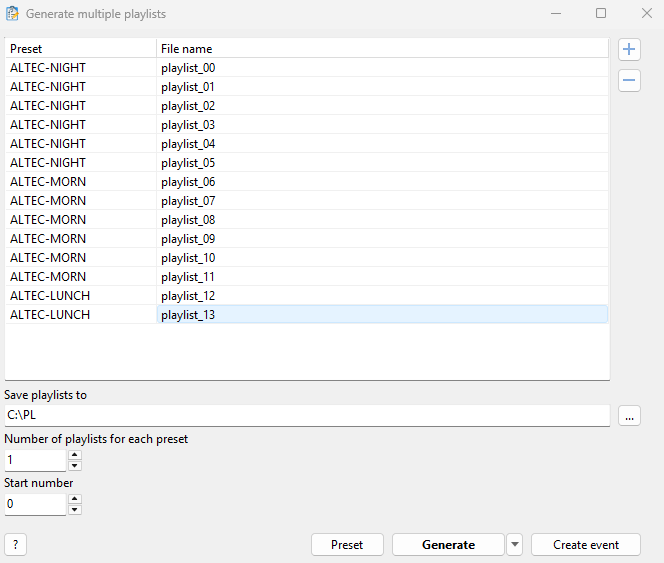Click the File name column header

point(381,48)
